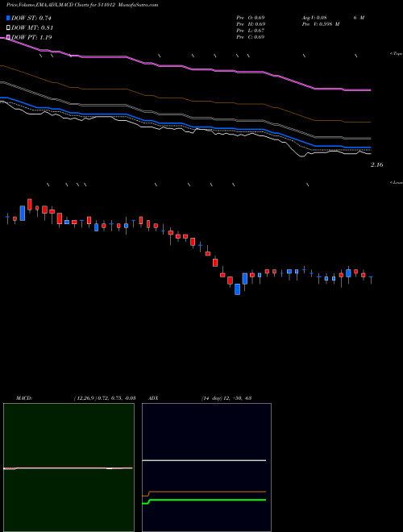Click the blue DOW ST legend swatch
The width and height of the screenshot is (403, 532).
pyautogui.click(x=8, y=18)
